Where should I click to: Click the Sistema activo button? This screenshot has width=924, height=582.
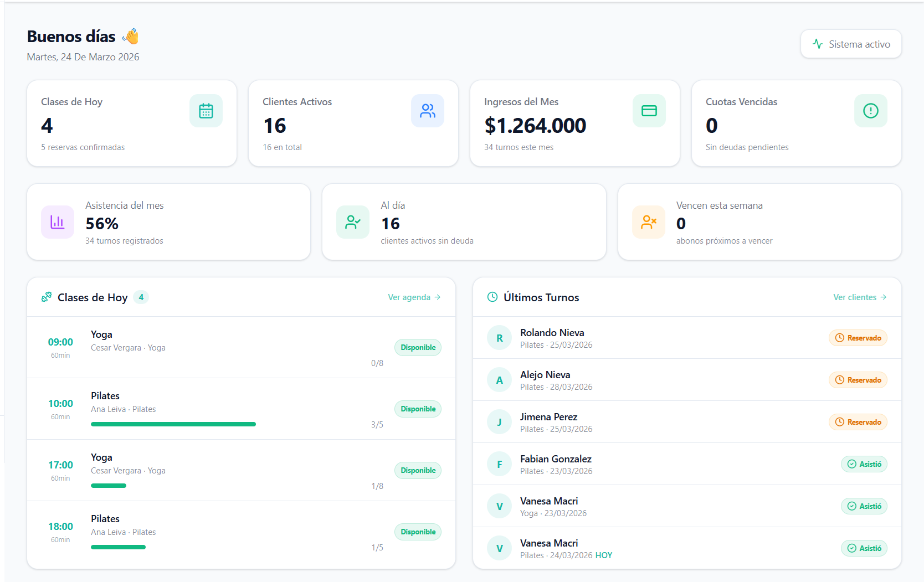851,44
